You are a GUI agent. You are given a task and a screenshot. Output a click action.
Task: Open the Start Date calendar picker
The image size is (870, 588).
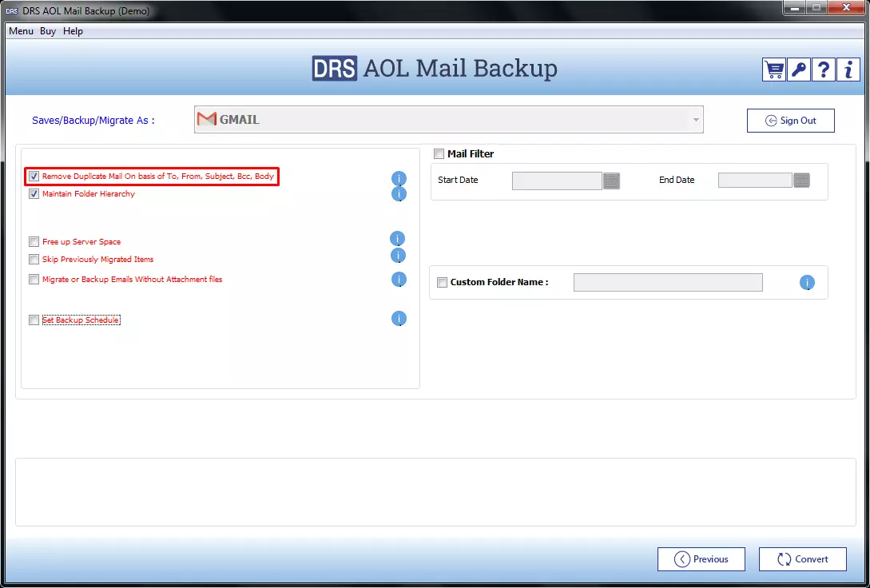(x=611, y=181)
